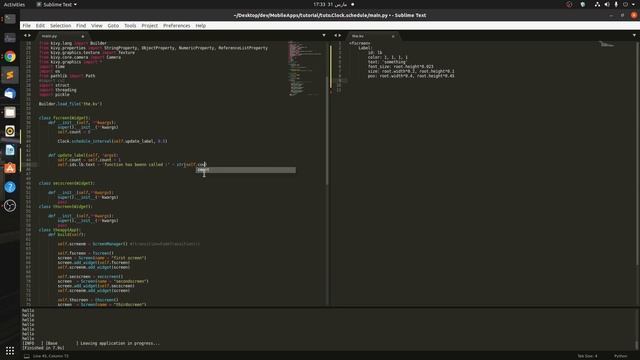Expand the system menu arrow
The width and height of the screenshot is (640, 360).
pyautogui.click(x=634, y=4)
